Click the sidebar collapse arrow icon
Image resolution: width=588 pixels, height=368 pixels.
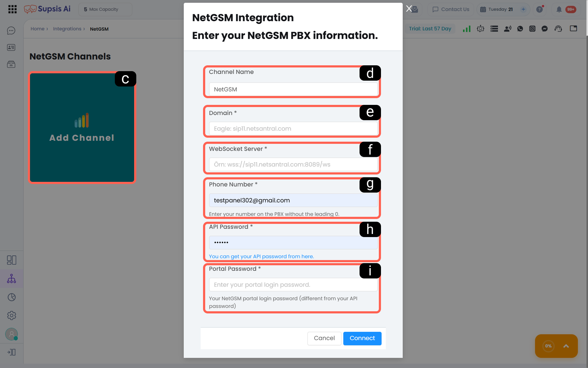pyautogui.click(x=12, y=352)
